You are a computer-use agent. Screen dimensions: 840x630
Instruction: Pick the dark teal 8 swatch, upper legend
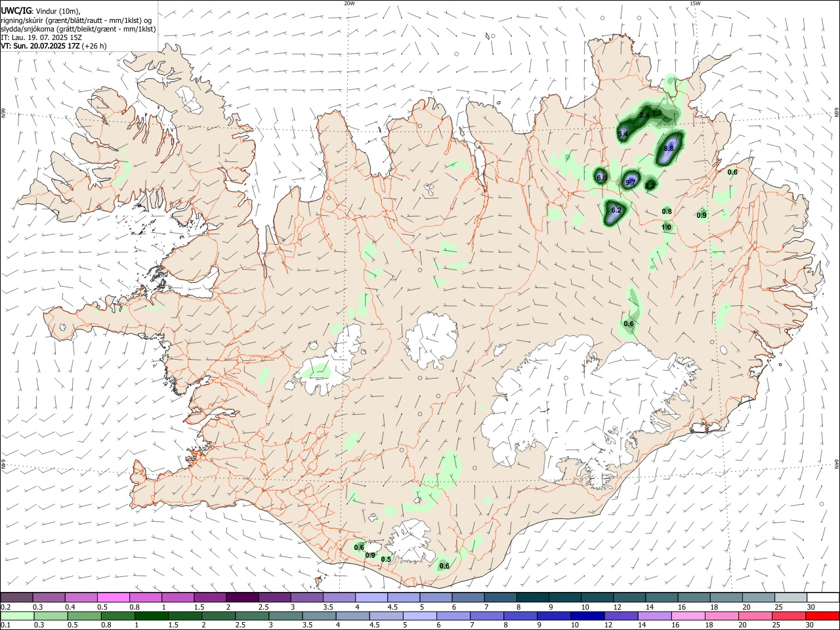[532, 597]
